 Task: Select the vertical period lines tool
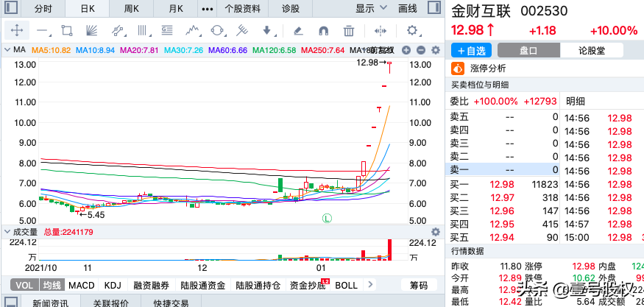[x=142, y=30]
